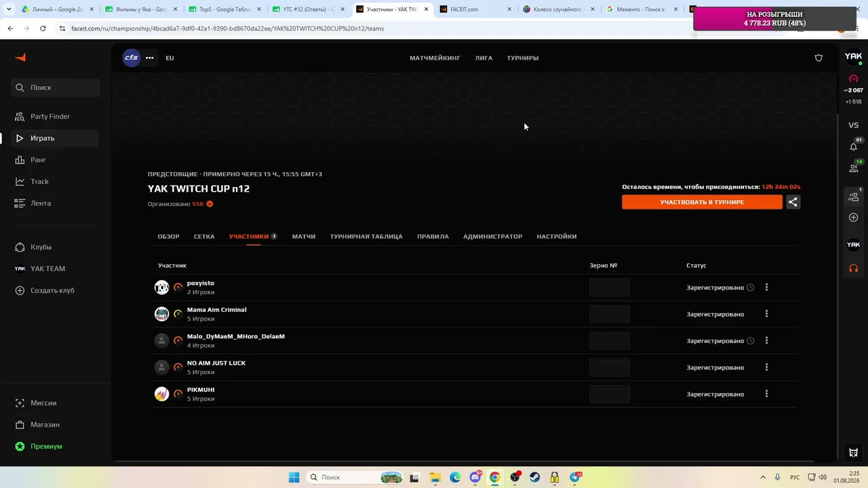Open the Магазин shop
Screen dimensions: 868x488
45,425
